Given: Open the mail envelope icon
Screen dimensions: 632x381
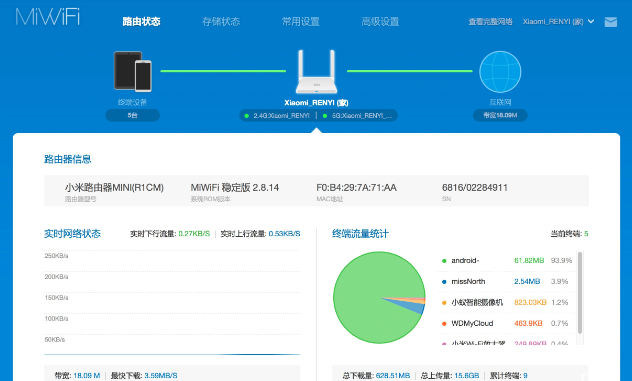Looking at the screenshot, I should click(611, 22).
